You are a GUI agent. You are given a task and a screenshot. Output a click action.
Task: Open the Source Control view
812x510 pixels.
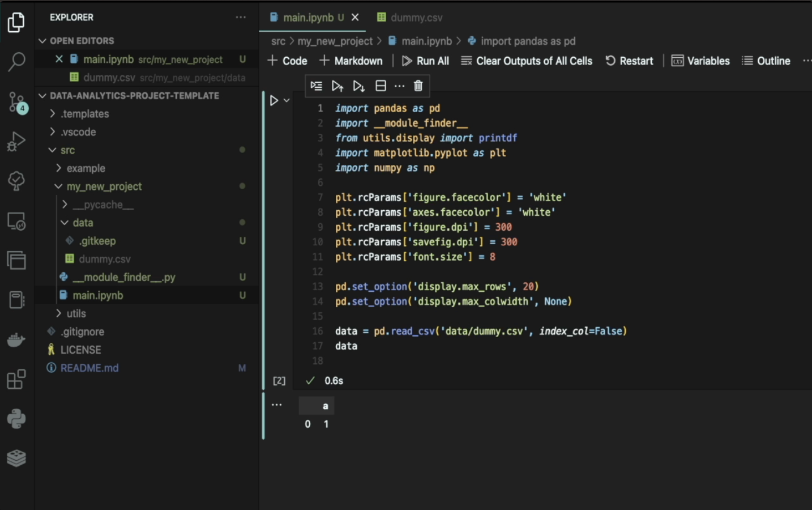(x=16, y=102)
